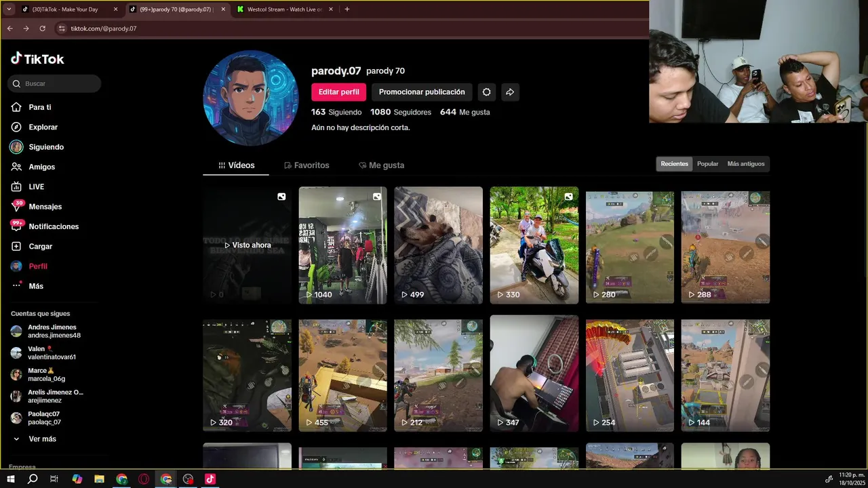The height and width of the screenshot is (488, 868).
Task: Open Mensajes inbox
Action: tap(37, 206)
